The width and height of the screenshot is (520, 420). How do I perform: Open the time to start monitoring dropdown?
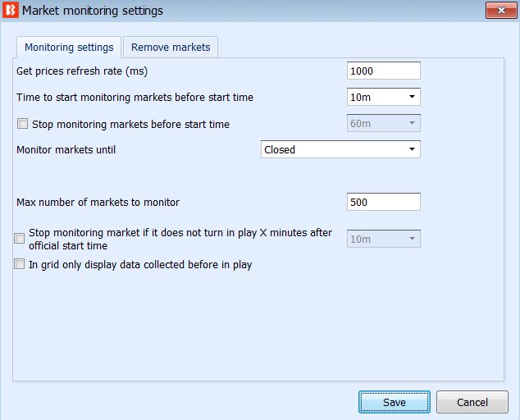pos(384,97)
